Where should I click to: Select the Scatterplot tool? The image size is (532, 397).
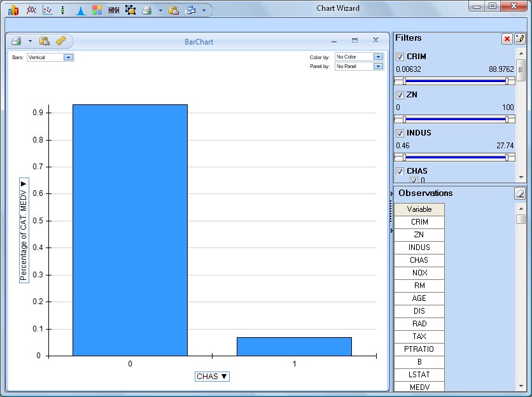(x=46, y=10)
